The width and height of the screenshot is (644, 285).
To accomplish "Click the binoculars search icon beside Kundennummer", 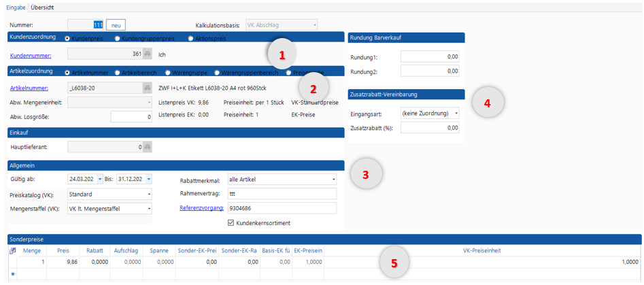I will pyautogui.click(x=148, y=54).
